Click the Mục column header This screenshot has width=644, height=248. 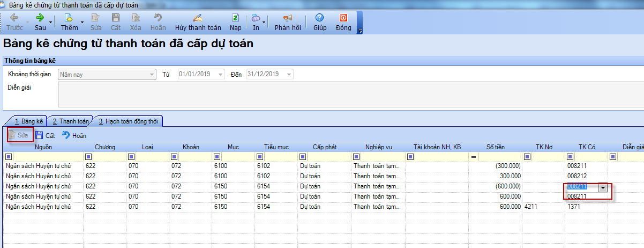[233, 147]
